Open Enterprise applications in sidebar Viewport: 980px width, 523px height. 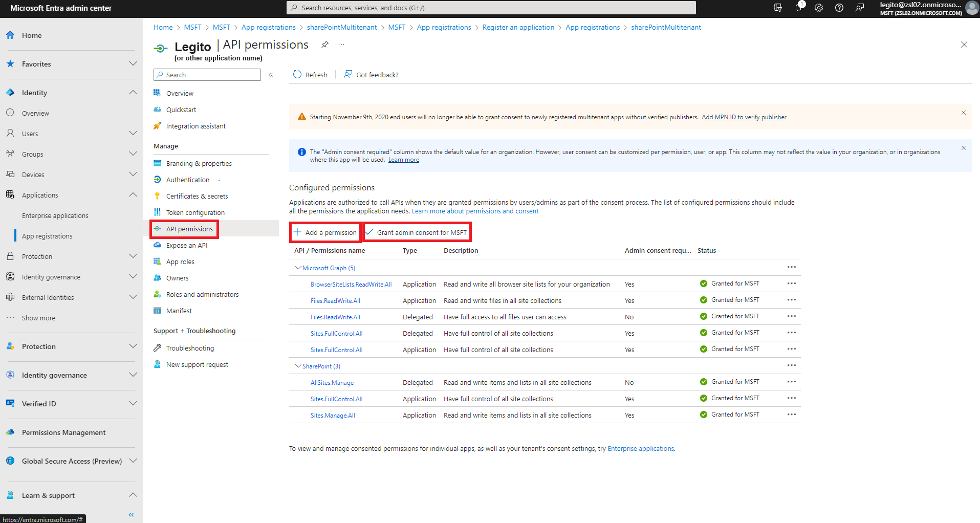55,215
